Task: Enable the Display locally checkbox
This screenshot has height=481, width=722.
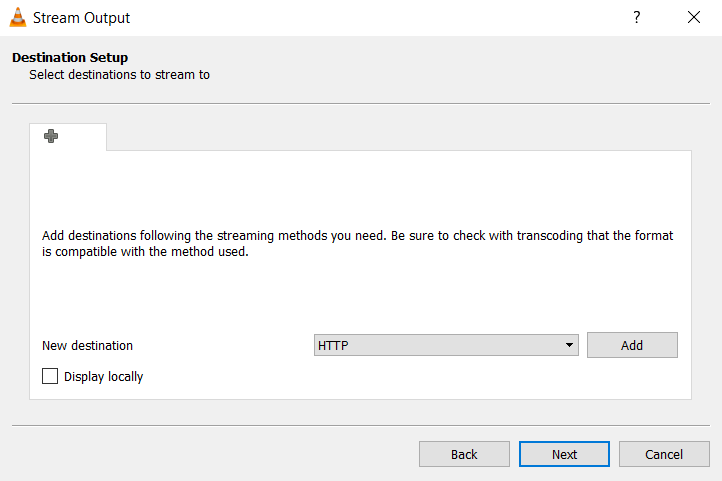Action: (x=50, y=377)
